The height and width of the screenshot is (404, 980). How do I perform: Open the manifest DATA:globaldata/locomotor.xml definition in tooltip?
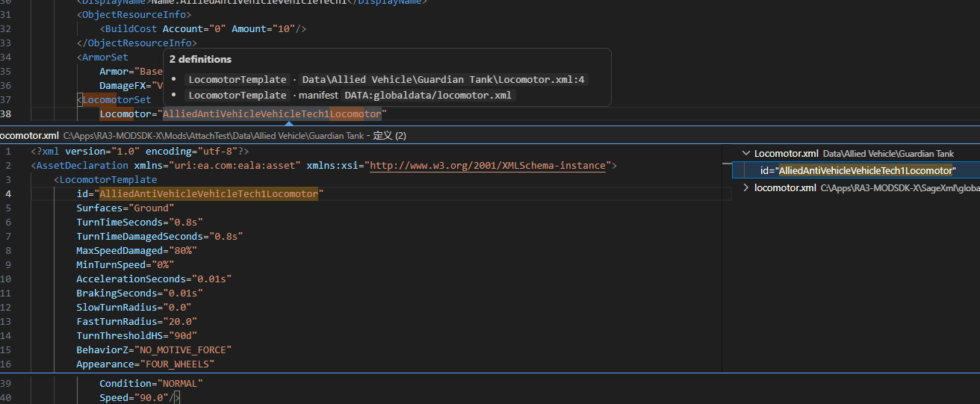click(429, 95)
